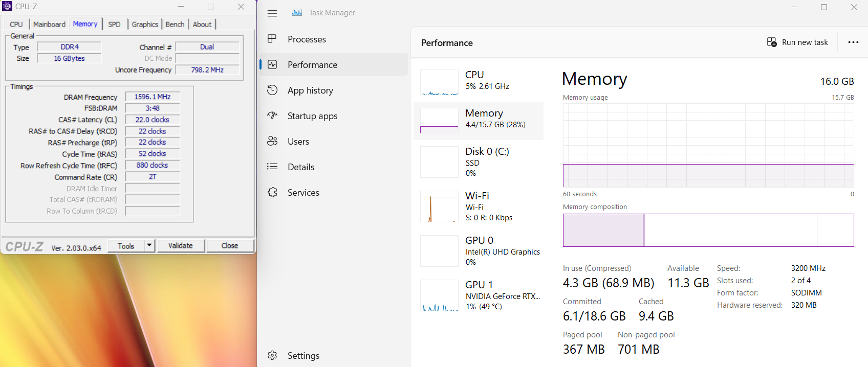The height and width of the screenshot is (367, 868).
Task: Open the Processes page in Task Manager
Action: (x=334, y=39)
